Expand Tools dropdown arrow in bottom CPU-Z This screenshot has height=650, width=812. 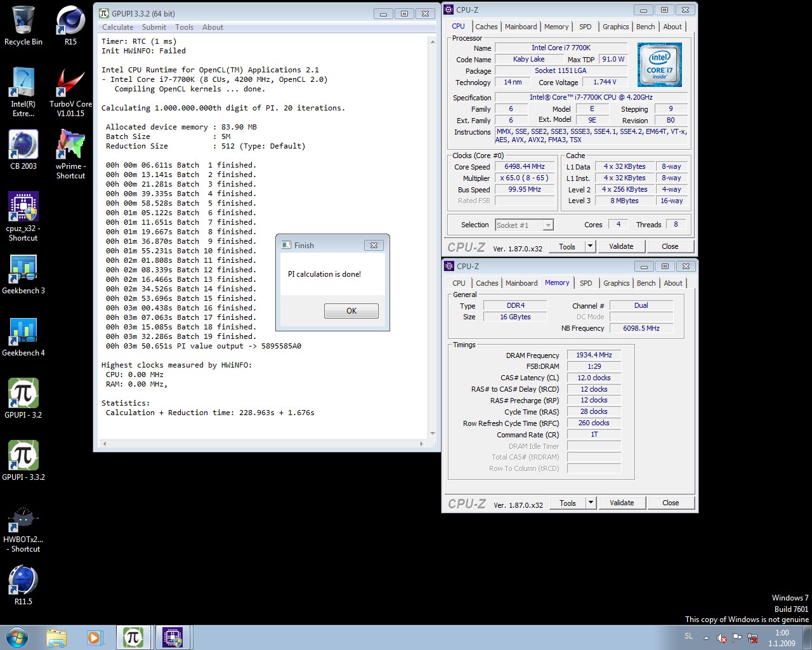(x=591, y=503)
